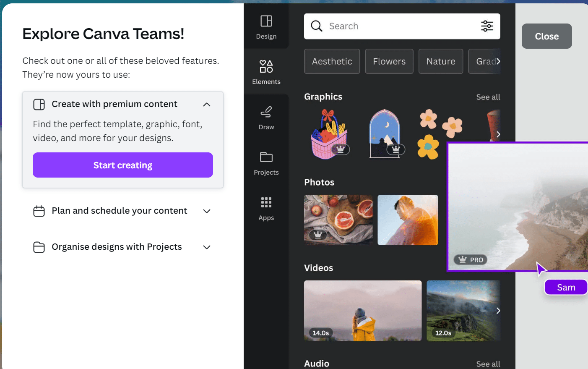Select the 14.0s video of person in yellow jacket
588x369 pixels.
point(363,311)
